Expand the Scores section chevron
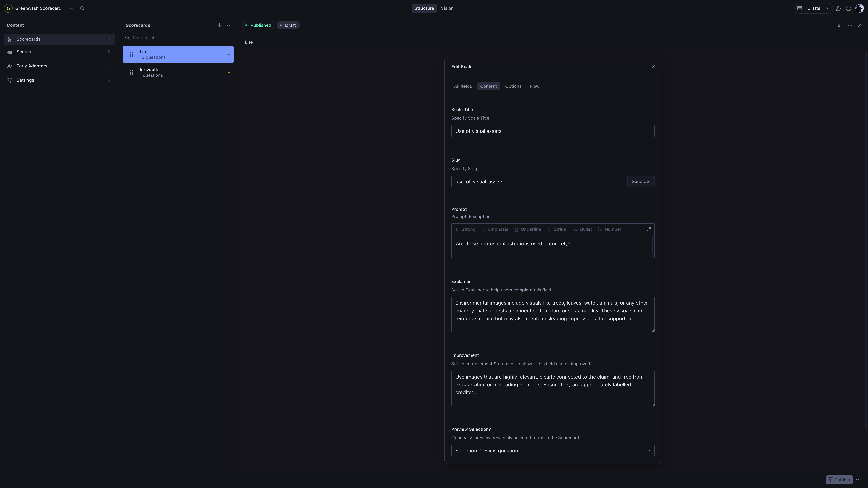Image resolution: width=868 pixels, height=488 pixels. point(109,52)
